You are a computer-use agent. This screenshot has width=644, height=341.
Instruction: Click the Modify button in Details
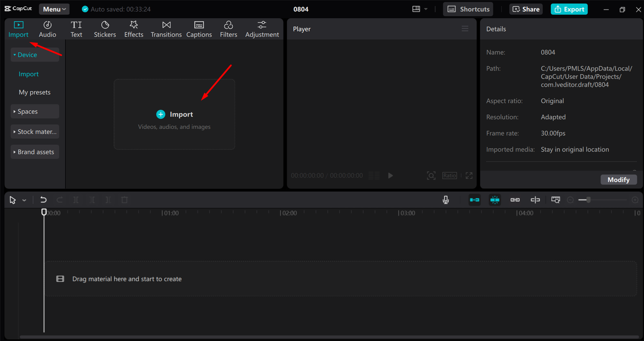pos(618,180)
